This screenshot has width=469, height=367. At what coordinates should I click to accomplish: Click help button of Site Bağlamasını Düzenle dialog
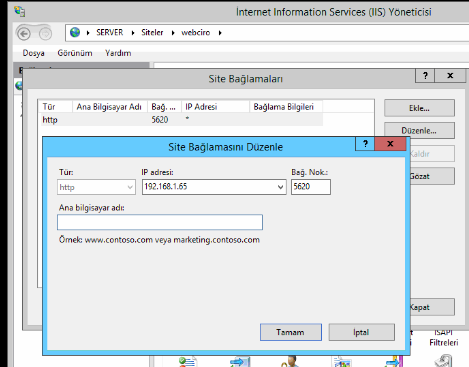[x=365, y=144]
